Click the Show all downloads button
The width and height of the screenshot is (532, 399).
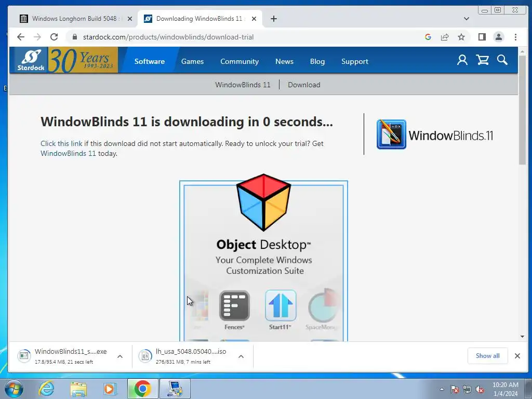(x=487, y=356)
